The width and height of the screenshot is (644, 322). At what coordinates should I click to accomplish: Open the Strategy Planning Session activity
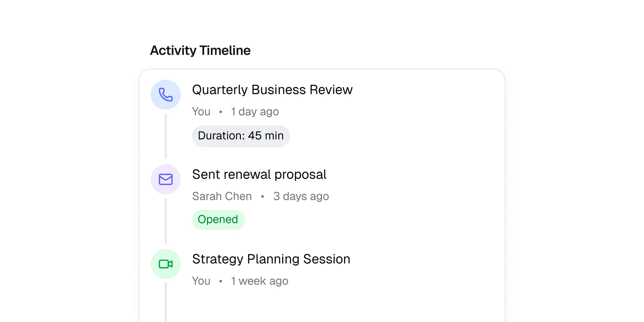click(271, 259)
